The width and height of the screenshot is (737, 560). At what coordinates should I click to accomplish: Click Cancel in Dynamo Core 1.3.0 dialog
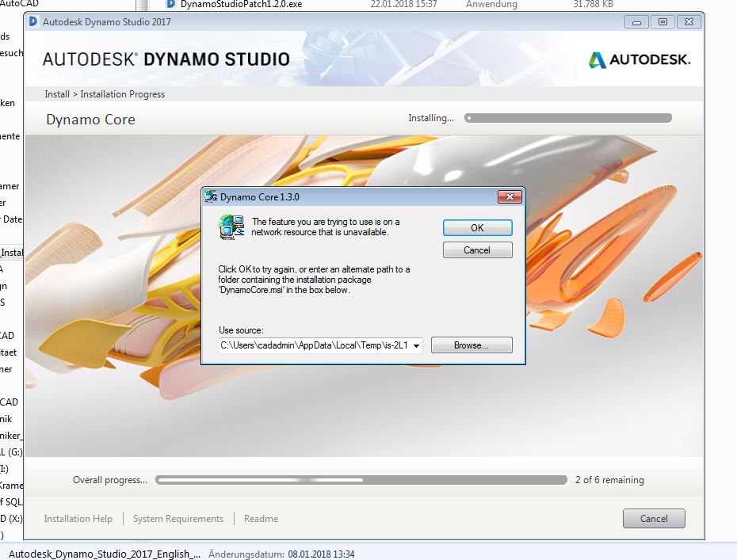click(x=478, y=250)
